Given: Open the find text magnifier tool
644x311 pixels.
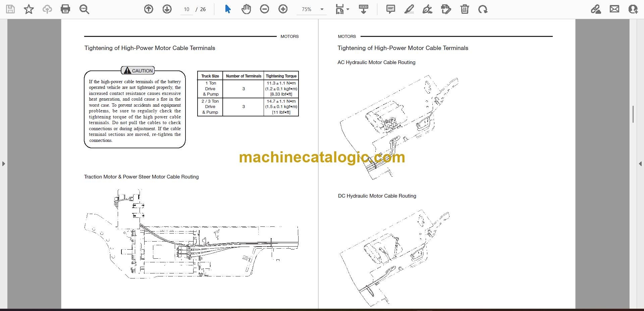Looking at the screenshot, I should (84, 9).
